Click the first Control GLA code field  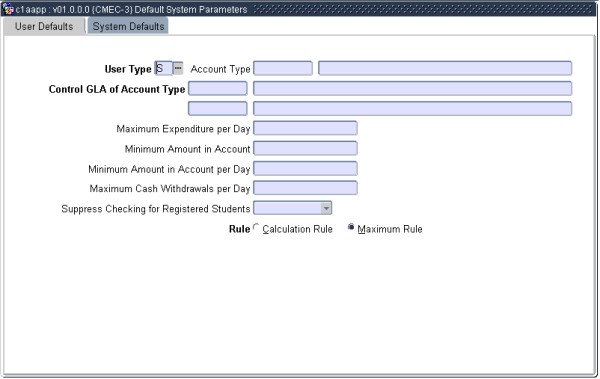tap(218, 88)
